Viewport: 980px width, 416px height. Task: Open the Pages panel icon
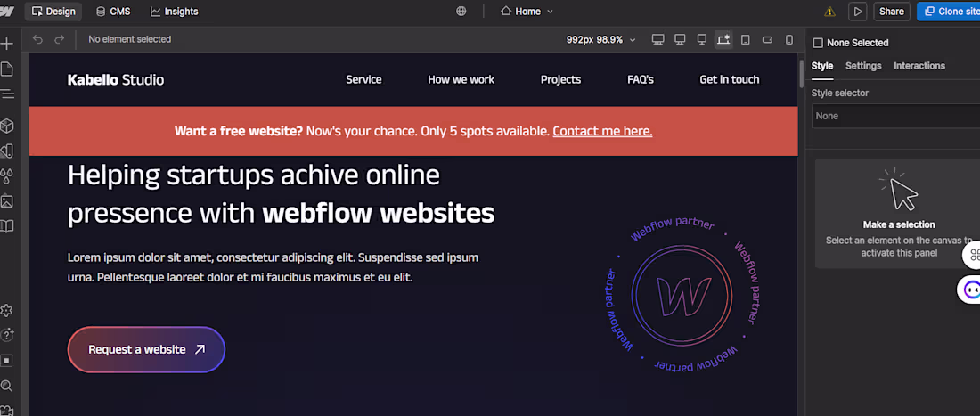[6, 69]
